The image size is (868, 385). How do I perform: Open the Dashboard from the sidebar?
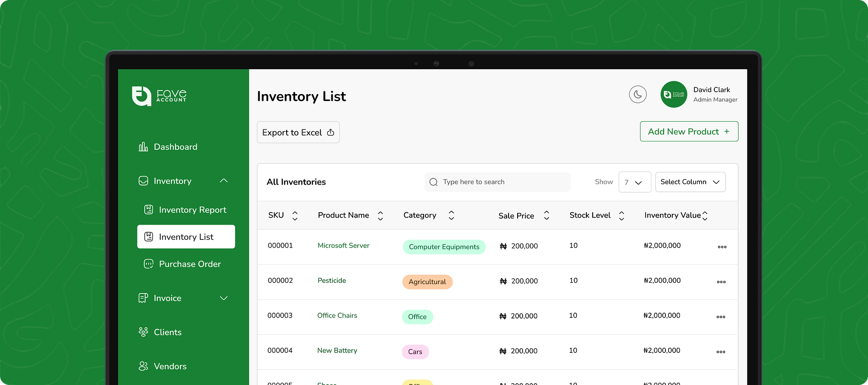175,147
